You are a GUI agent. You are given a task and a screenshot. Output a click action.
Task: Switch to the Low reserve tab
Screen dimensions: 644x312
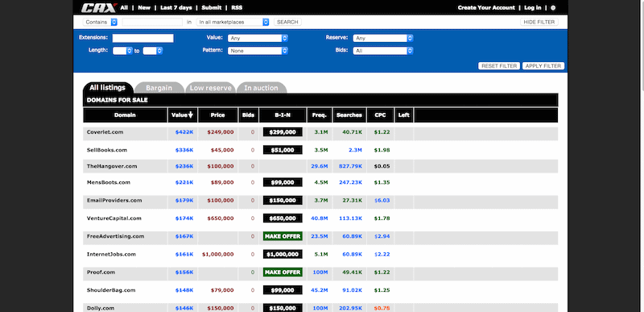point(210,88)
